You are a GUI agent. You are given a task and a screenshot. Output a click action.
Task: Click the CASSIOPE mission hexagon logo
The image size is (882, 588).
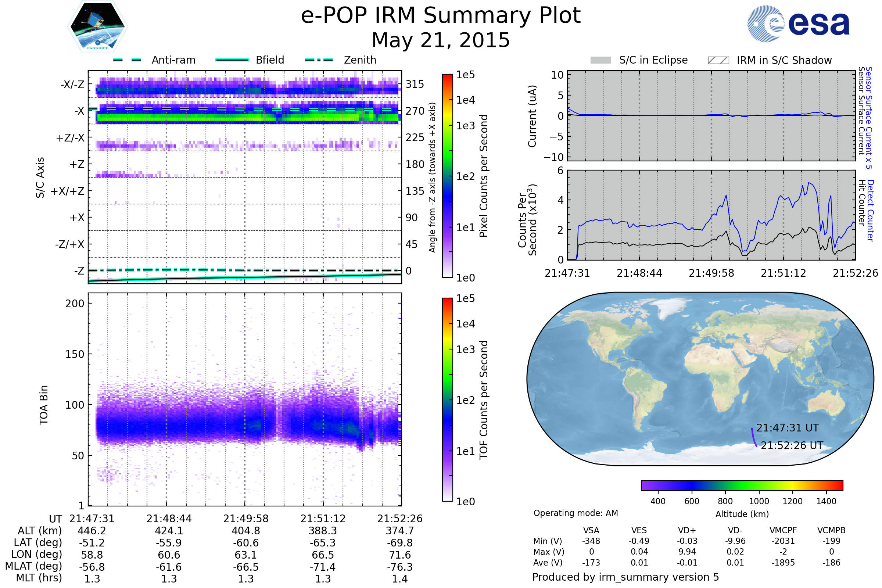[x=97, y=27]
